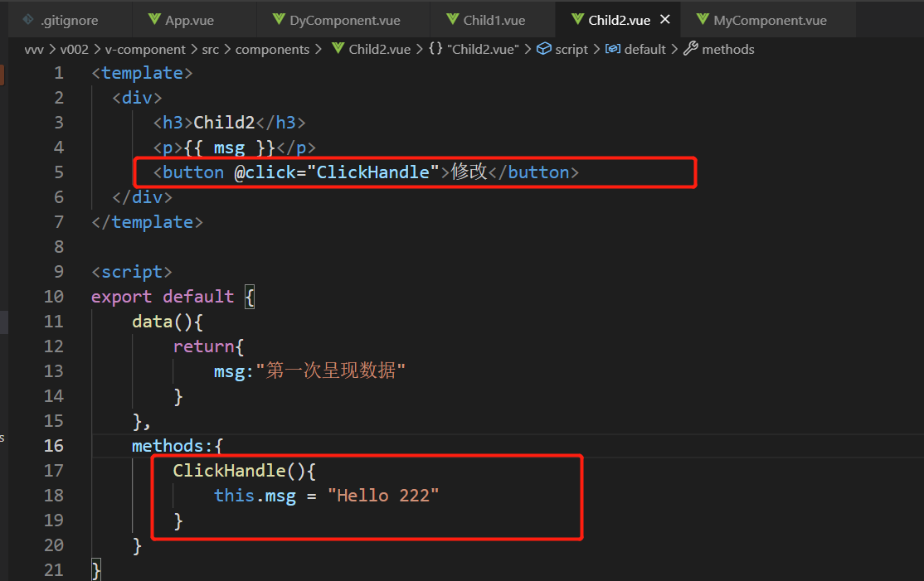This screenshot has width=924, height=581.
Task: Click the Child2 heading text in h3
Action: point(224,123)
